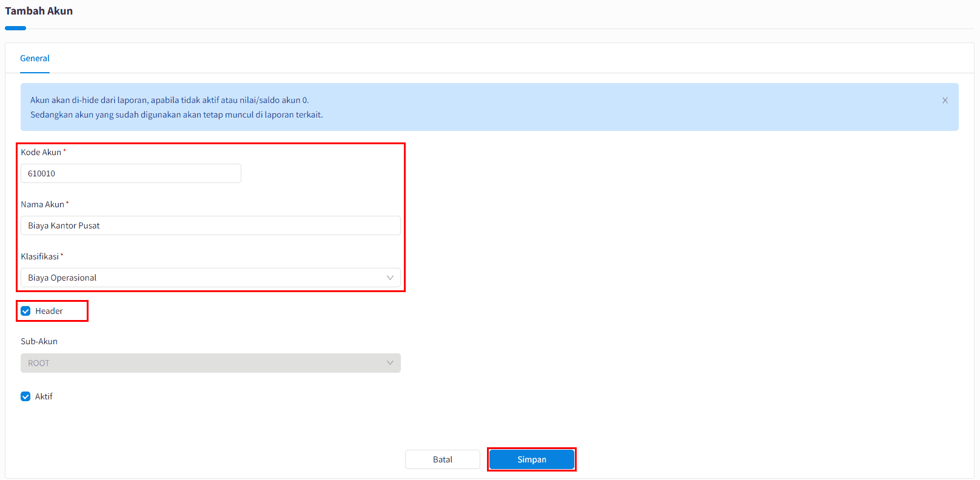Save the account with Simpan button
The width and height of the screenshot is (980, 480).
532,459
